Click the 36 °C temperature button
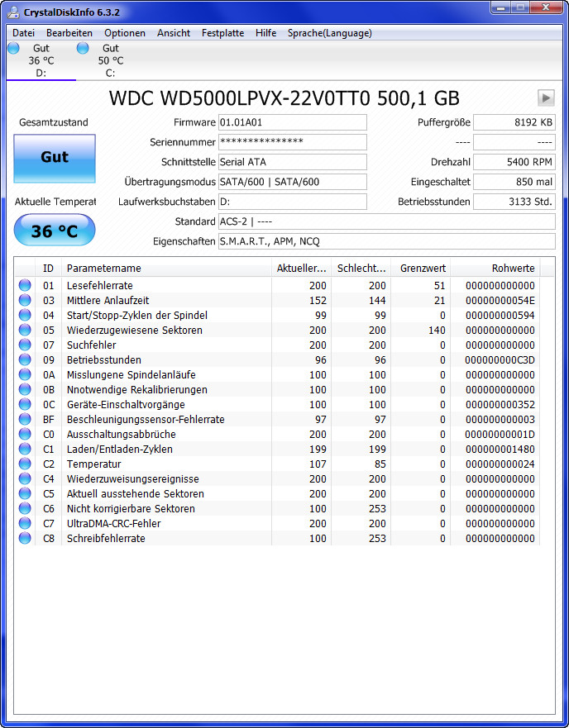The image size is (569, 728). tap(55, 231)
